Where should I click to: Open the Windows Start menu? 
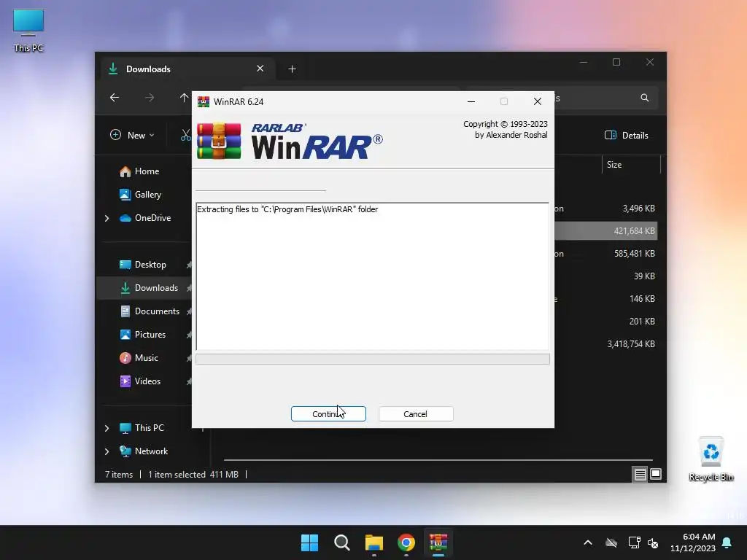tap(309, 542)
